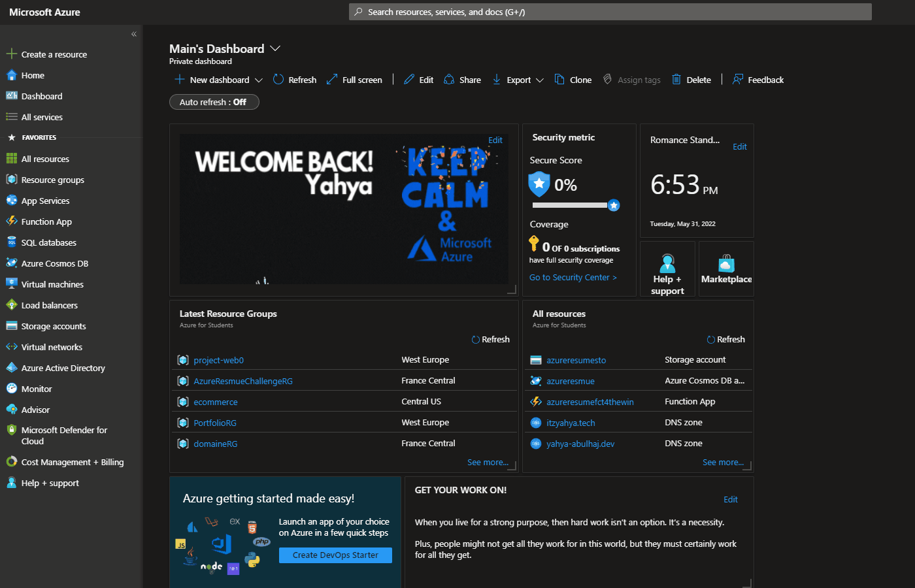This screenshot has width=915, height=588.
Task: Open Feedback from the toolbar
Action: tap(758, 80)
